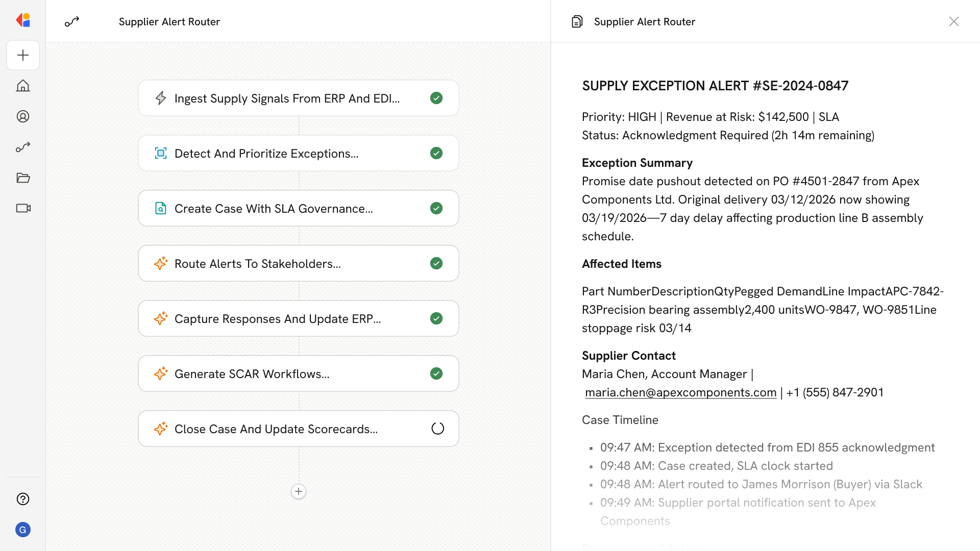Close the Supplier Alert Router side panel
Viewport: 980px width, 551px height.
tap(953, 21)
